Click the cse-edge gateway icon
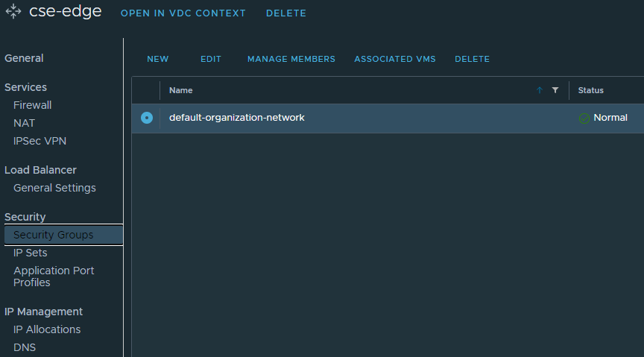This screenshot has width=644, height=357. tap(13, 13)
